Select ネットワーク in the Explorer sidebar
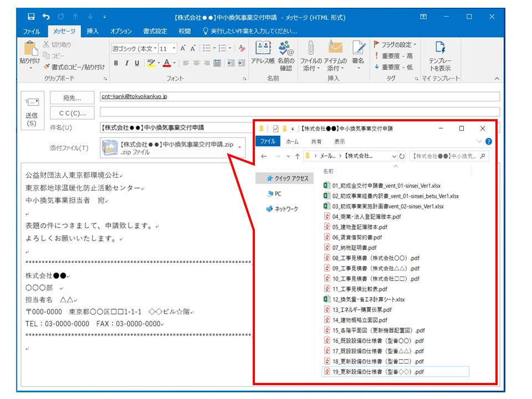532x399 pixels. click(282, 209)
